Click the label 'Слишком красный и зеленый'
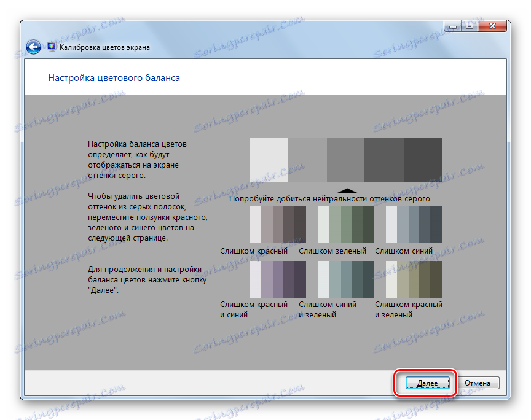Image resolution: width=531 pixels, height=420 pixels. coord(409,309)
